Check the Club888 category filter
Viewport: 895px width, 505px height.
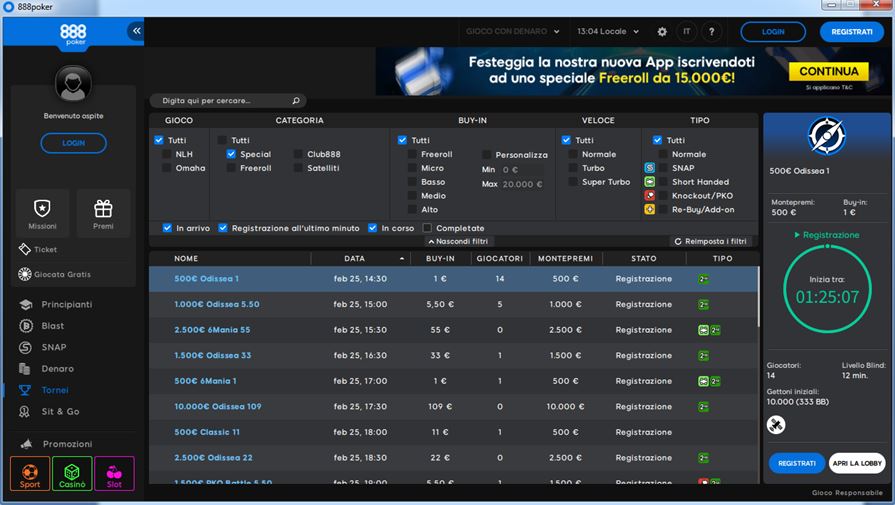(x=298, y=154)
